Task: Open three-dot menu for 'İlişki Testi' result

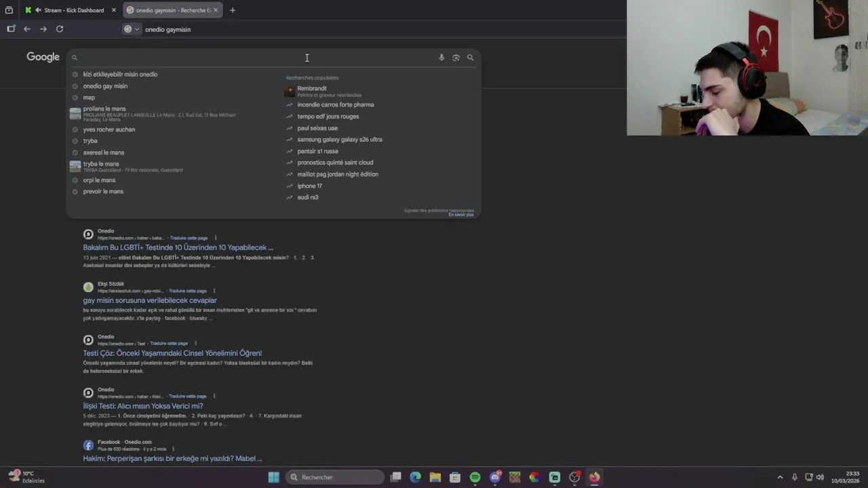Action: (x=214, y=396)
